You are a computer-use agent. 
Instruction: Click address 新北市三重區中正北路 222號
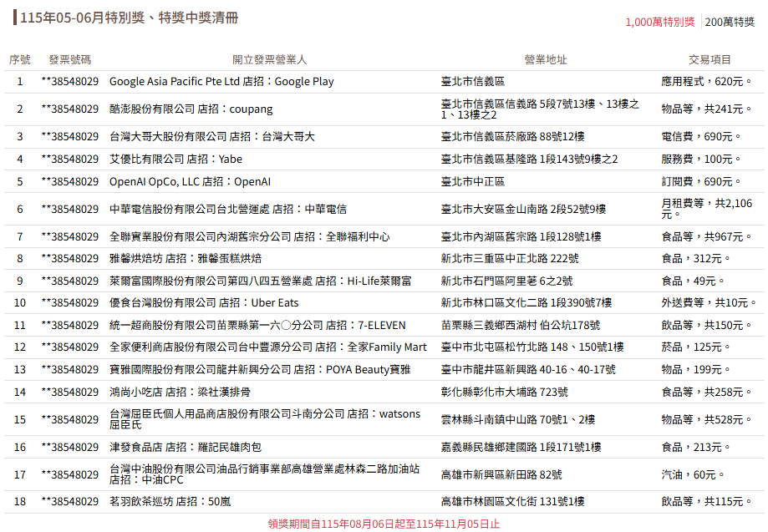tap(510, 258)
